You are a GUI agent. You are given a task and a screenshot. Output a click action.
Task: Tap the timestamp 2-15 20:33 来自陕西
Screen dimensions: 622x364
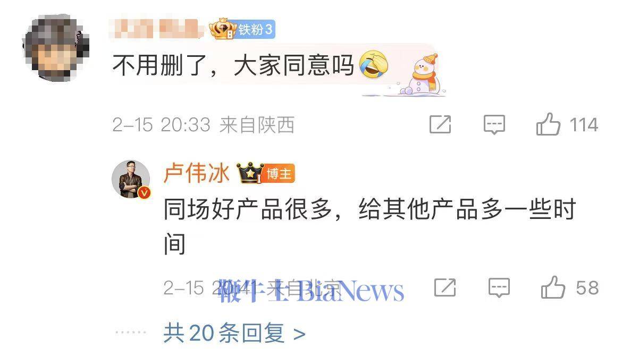pos(204,125)
